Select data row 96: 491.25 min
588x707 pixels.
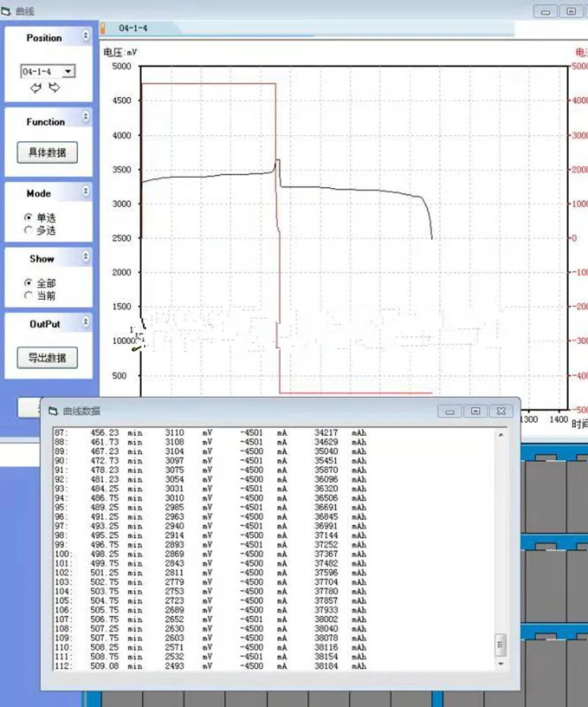pyautogui.click(x=211, y=517)
